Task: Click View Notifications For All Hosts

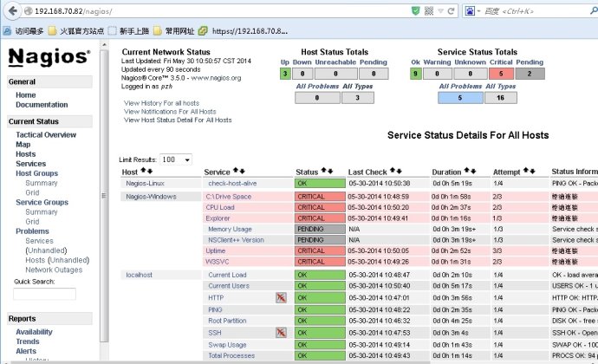Action: tap(170, 112)
